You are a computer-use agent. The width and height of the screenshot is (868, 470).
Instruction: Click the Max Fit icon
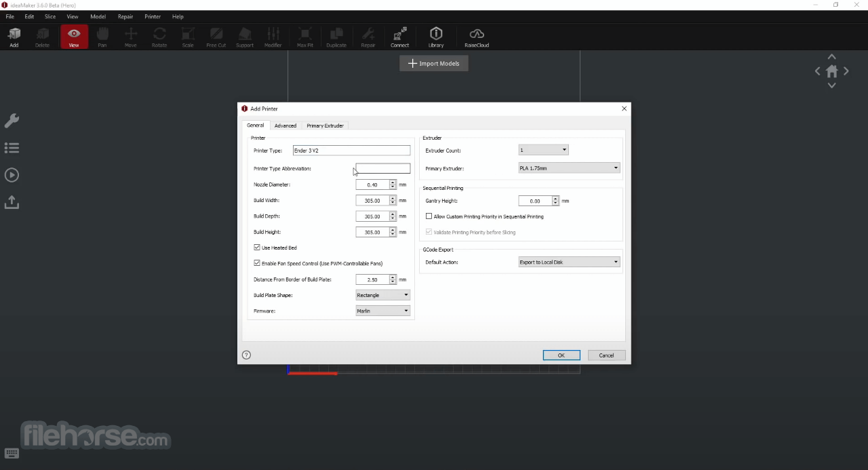point(305,37)
